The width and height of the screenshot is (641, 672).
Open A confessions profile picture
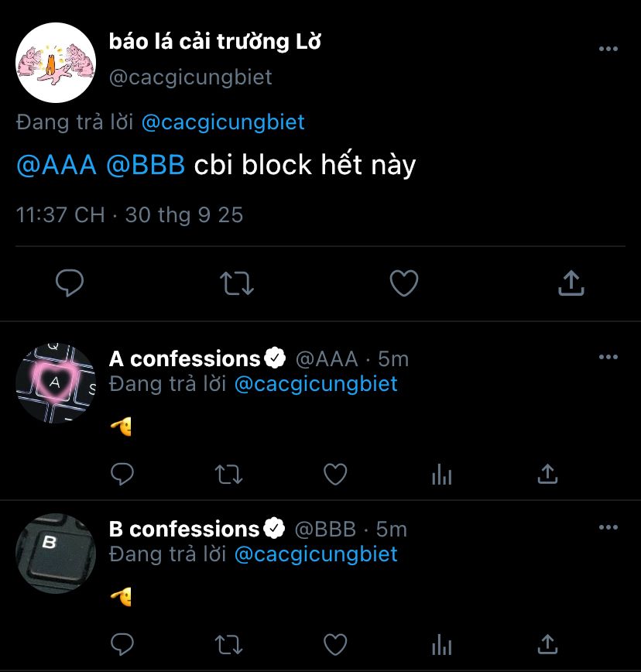pos(56,383)
